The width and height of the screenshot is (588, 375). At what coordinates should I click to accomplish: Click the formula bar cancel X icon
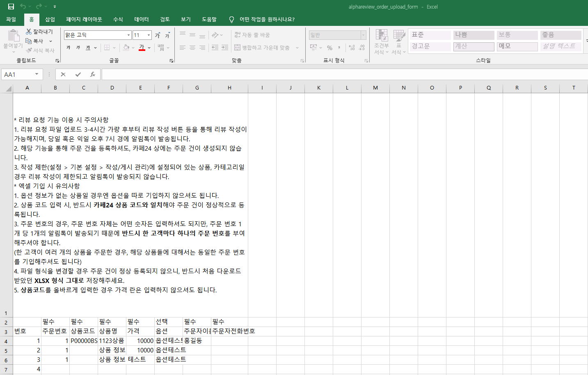(63, 74)
